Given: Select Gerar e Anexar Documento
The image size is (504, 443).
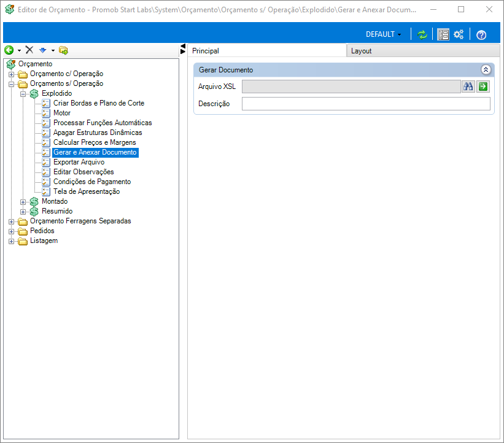Looking at the screenshot, I should [x=95, y=152].
